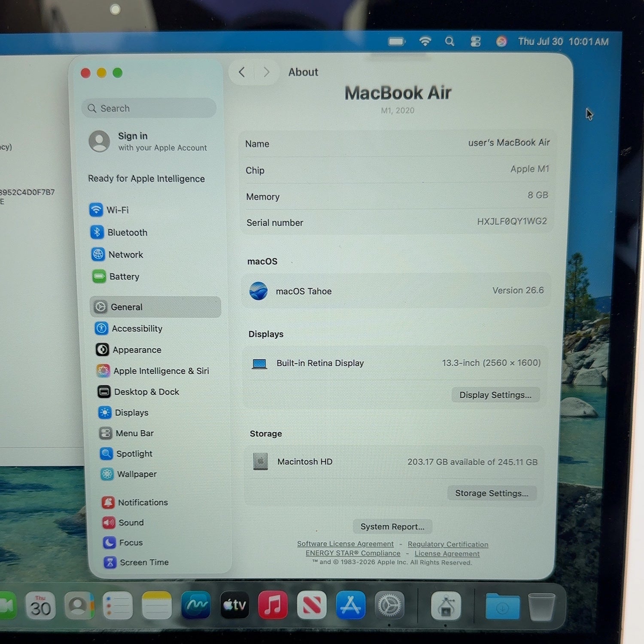Image resolution: width=644 pixels, height=644 pixels.
Task: Launch Reminders from the Dock
Action: coord(118,605)
